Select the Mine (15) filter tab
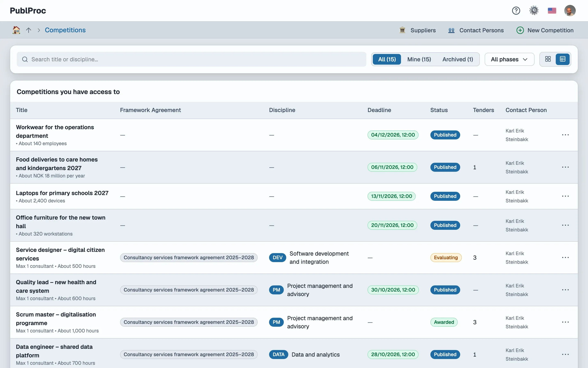This screenshot has width=588, height=368. point(419,59)
